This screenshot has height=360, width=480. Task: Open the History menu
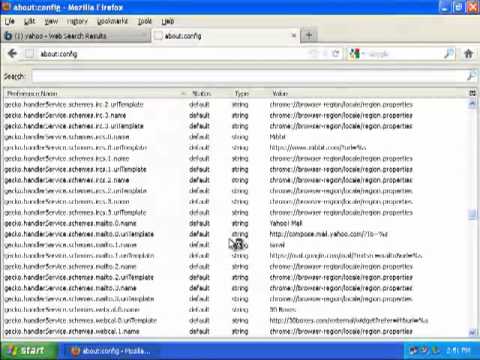coord(77,21)
